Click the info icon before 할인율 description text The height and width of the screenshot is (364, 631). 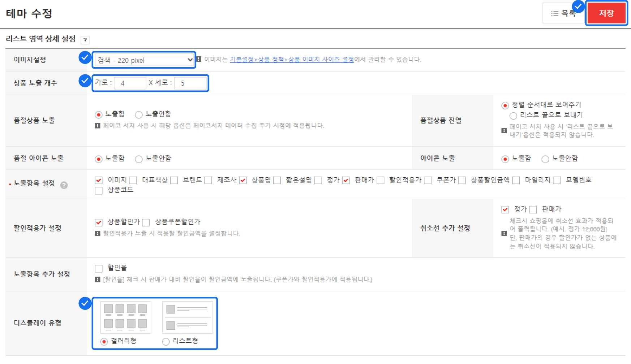pos(98,279)
